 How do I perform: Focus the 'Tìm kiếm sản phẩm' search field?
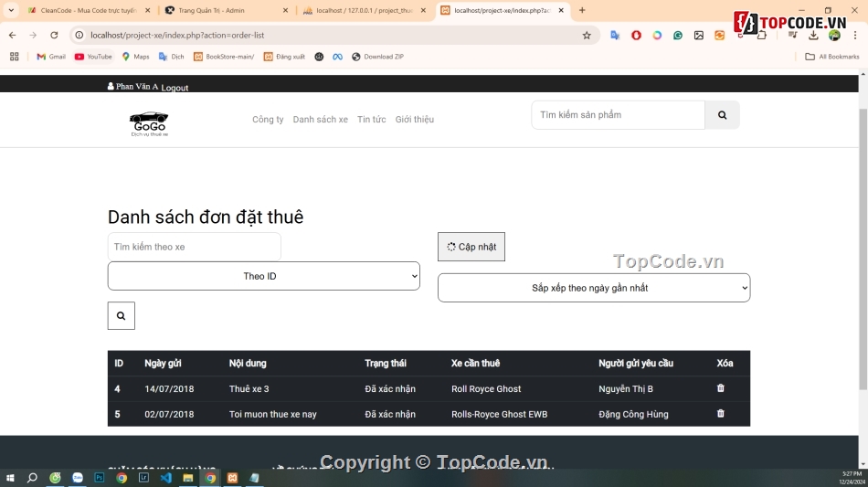(619, 115)
